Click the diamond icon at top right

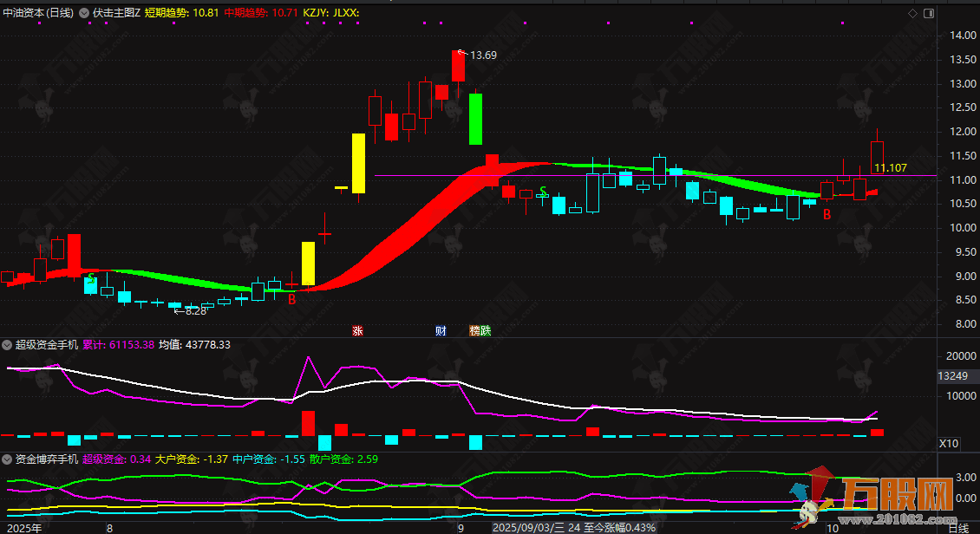[912, 13]
